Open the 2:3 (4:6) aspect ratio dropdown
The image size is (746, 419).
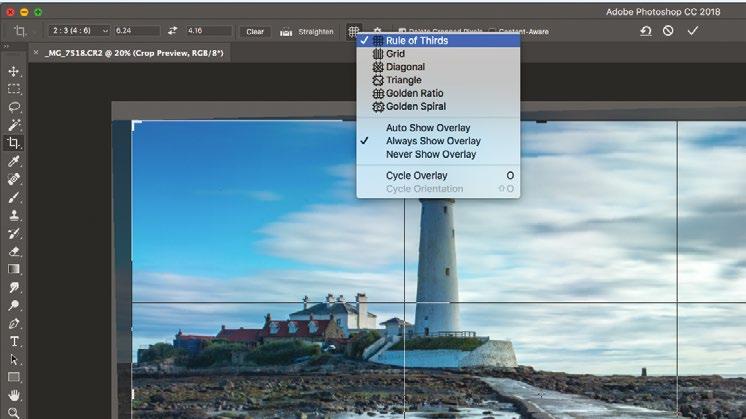[79, 31]
